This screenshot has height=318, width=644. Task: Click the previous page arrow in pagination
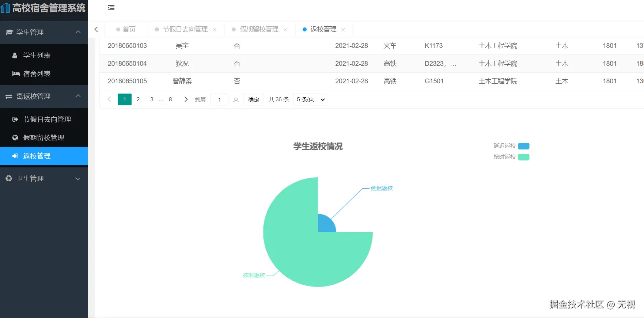pos(109,99)
